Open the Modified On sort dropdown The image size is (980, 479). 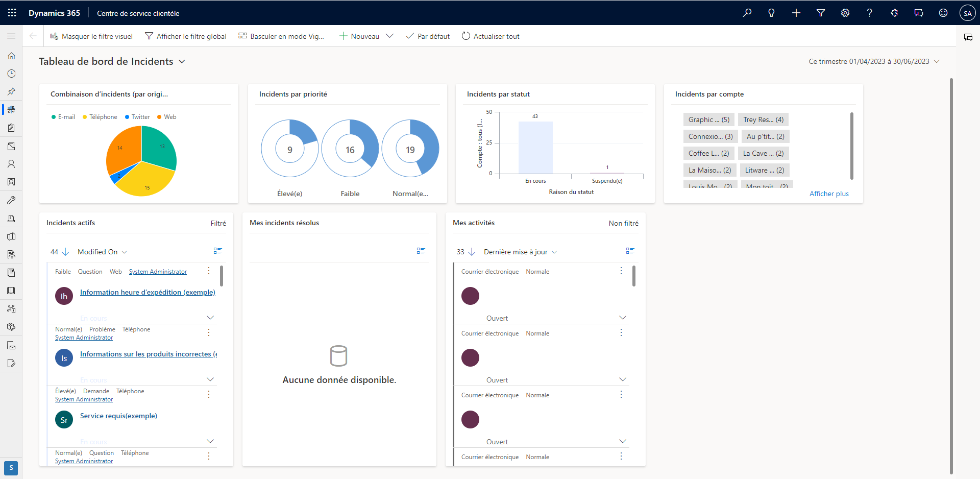click(x=102, y=252)
